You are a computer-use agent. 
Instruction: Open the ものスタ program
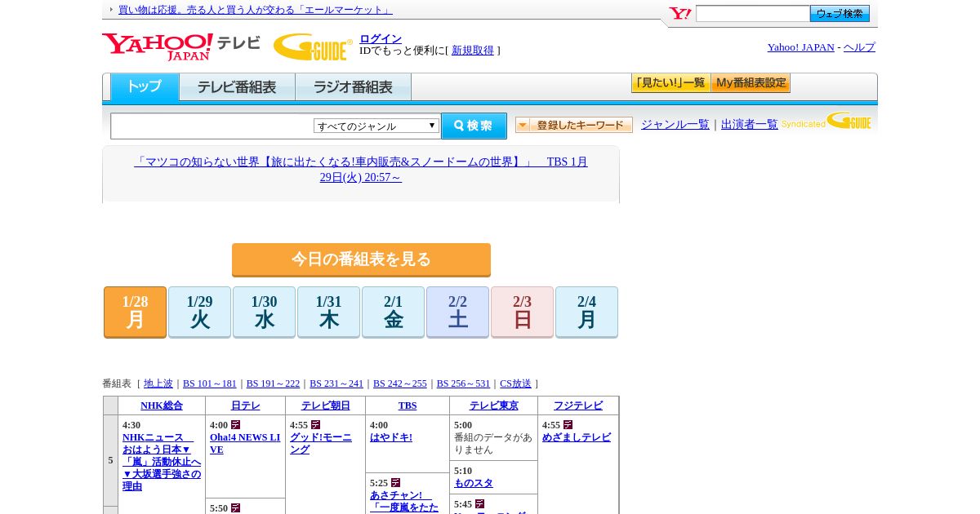474,483
